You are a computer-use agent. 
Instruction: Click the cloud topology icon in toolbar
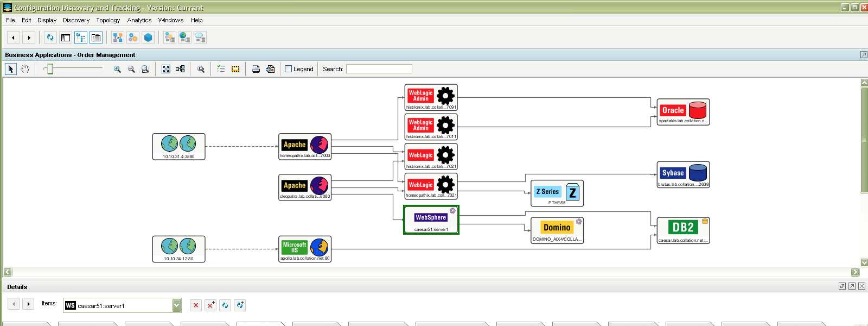pos(200,37)
